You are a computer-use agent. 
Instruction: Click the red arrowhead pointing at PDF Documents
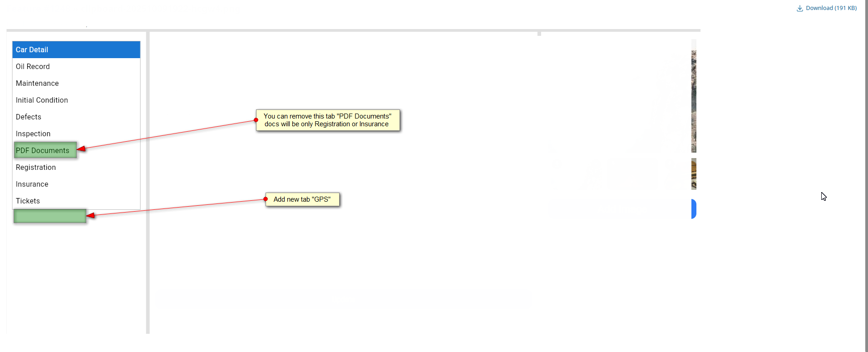pos(82,149)
